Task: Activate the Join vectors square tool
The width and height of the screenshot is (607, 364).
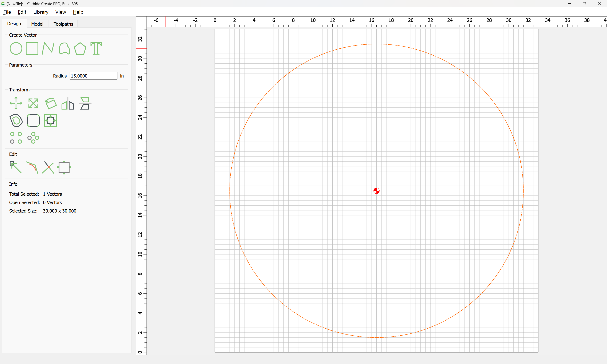Action: [64, 167]
